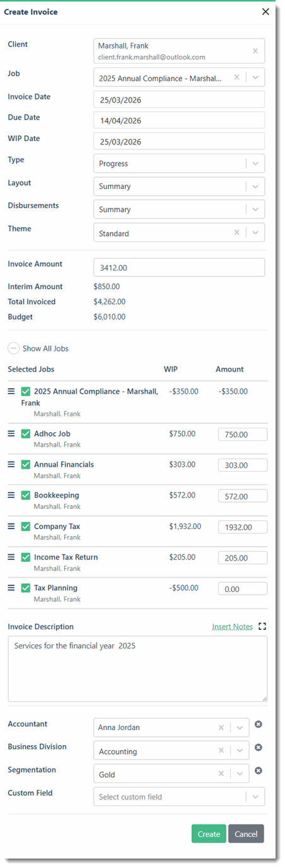
Task: Edit the Company Tax amount field
Action: click(243, 527)
